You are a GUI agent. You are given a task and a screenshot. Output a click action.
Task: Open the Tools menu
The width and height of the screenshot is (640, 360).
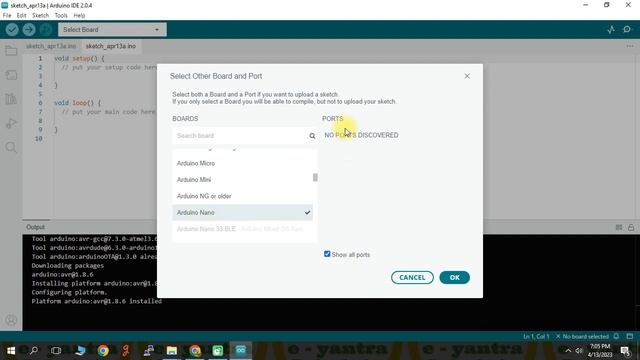(x=61, y=16)
